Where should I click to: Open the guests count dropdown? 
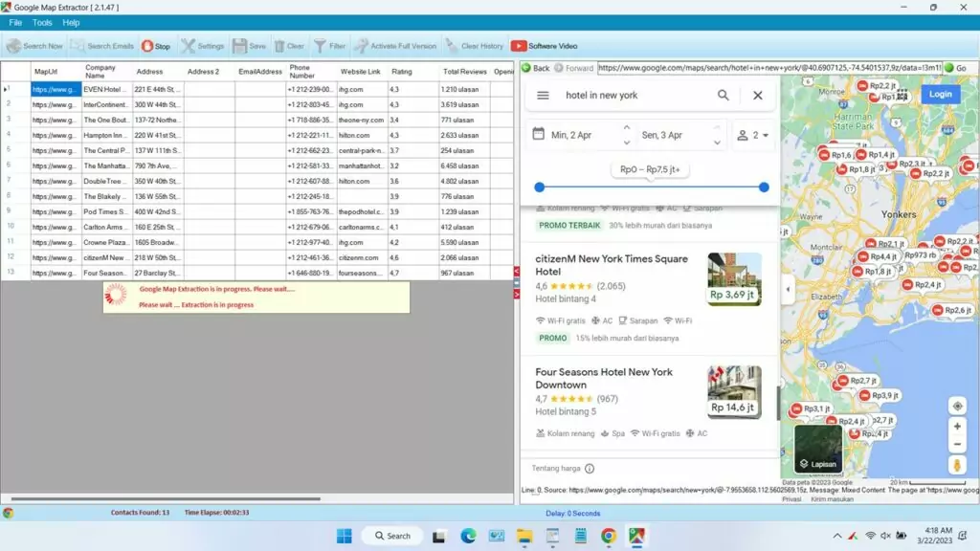click(752, 135)
